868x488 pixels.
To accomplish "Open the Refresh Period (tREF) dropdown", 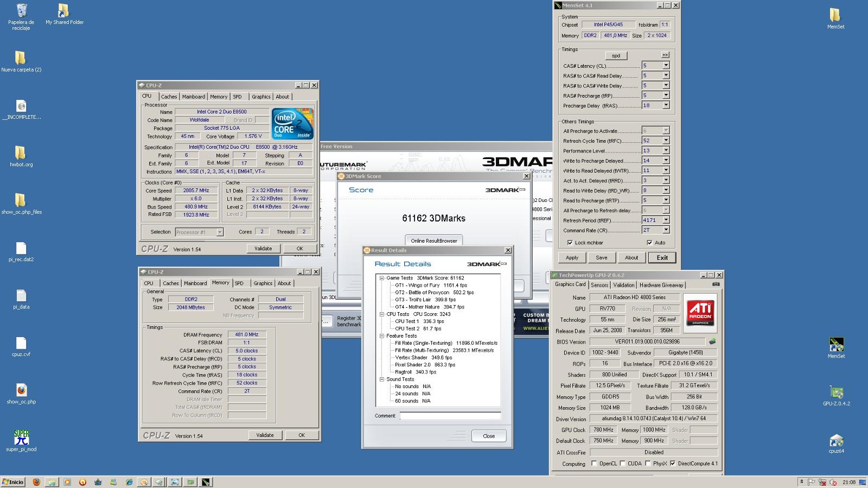I will click(x=666, y=220).
